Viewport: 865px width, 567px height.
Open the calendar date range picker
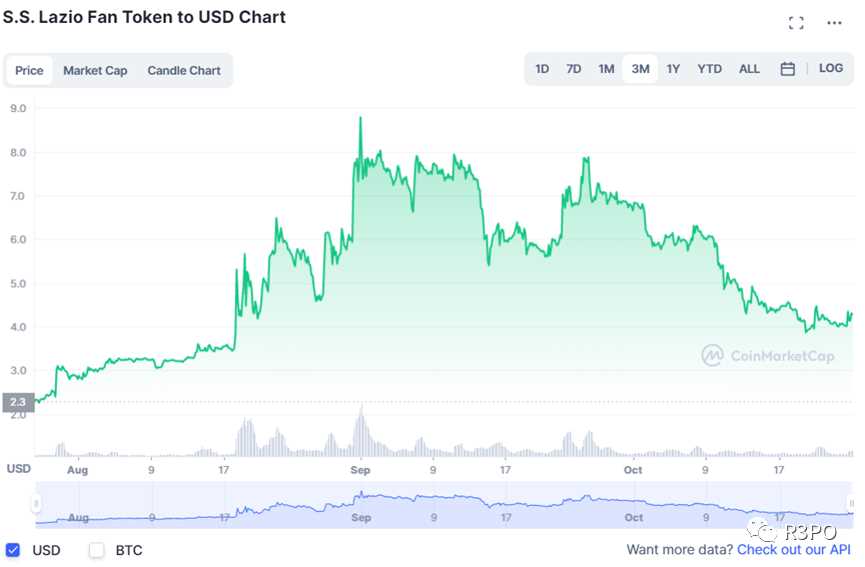(x=788, y=69)
